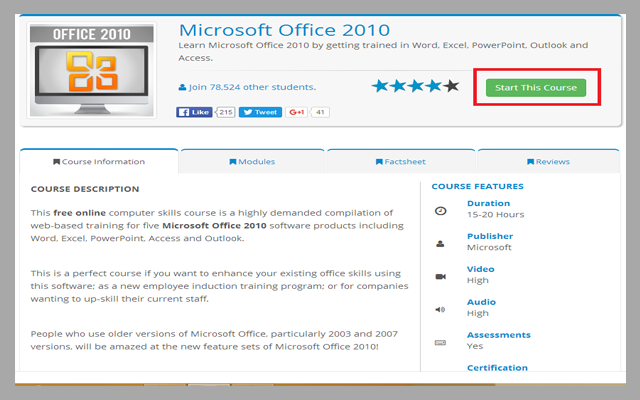Screen dimensions: 640x400
Task: Click the fifth grey rating star
Action: (452, 86)
